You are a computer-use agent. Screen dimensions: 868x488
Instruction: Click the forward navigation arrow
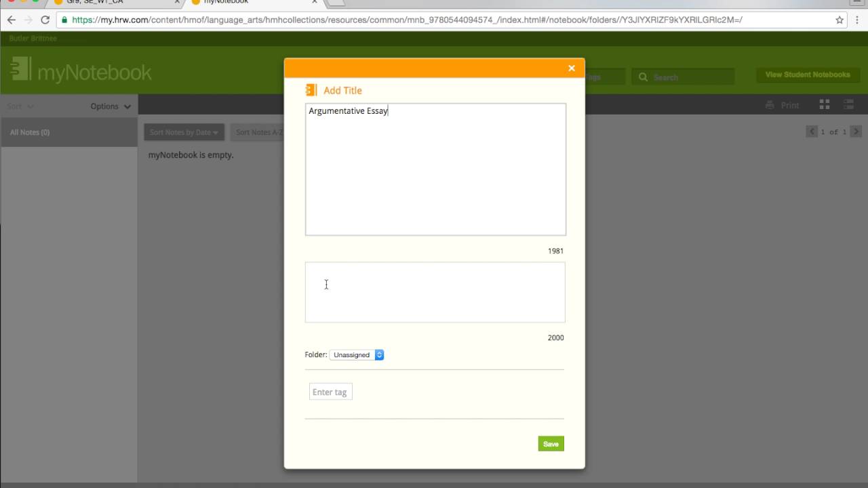[x=28, y=20]
